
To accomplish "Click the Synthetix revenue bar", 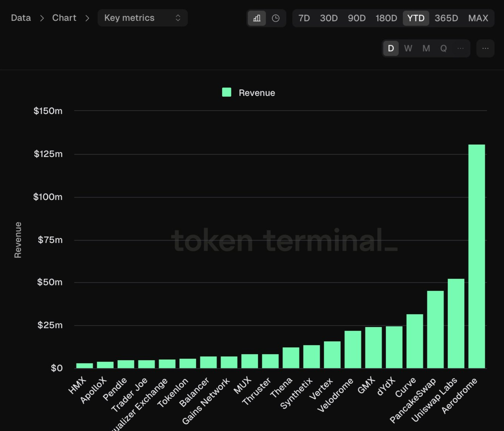I will pyautogui.click(x=312, y=357).
